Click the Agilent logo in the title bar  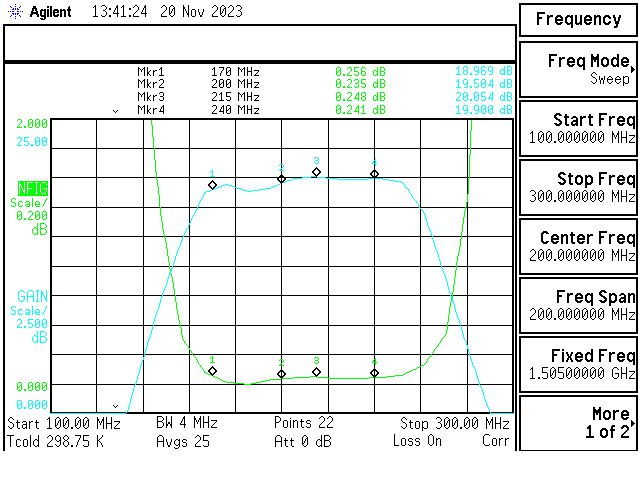[x=40, y=12]
